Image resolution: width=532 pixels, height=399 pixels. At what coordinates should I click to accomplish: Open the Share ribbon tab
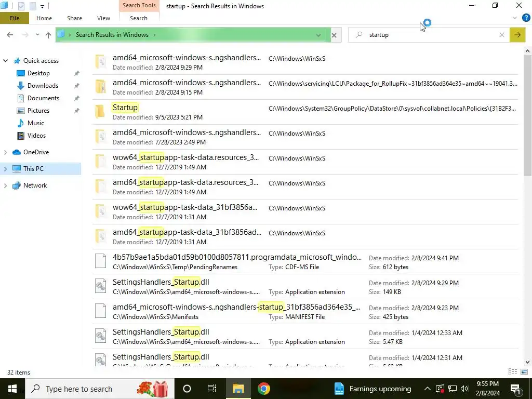(74, 18)
